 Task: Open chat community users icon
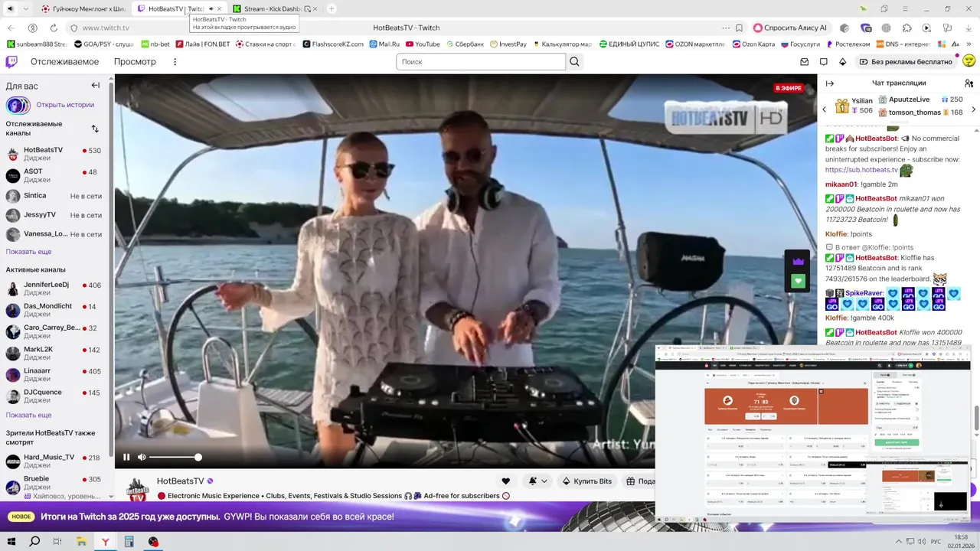[x=969, y=83]
